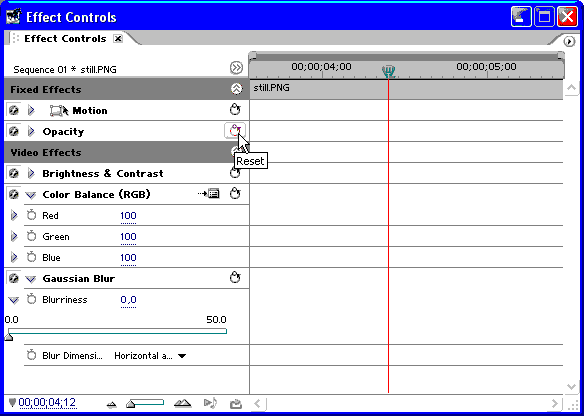
Task: Select the Gaussian Blur effect name
Action: 79,279
